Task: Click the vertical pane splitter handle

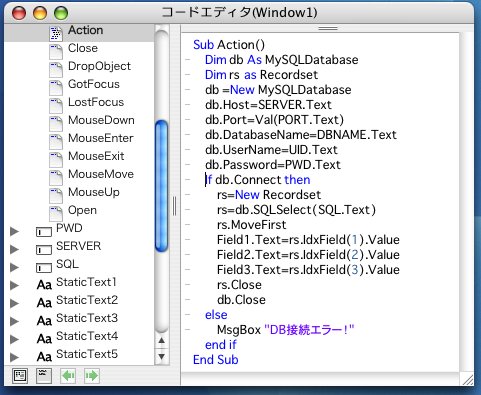Action: pos(174,206)
